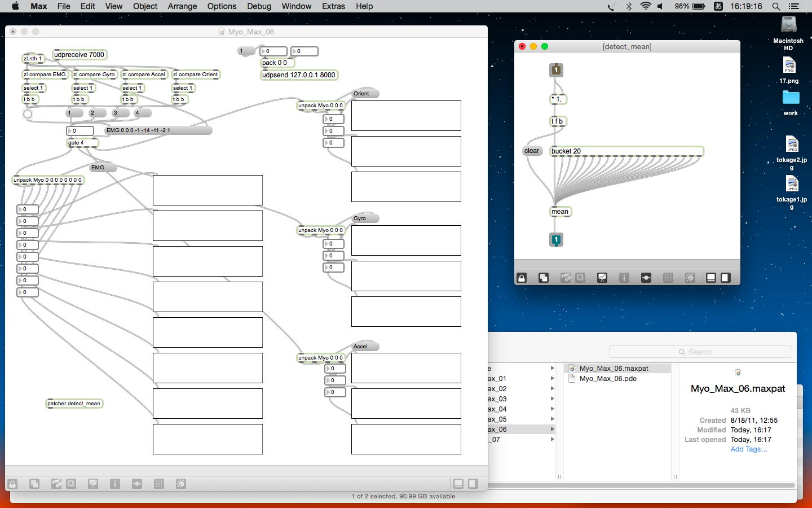
Task: Open Spotlight search in the menu bar
Action: (x=776, y=6)
